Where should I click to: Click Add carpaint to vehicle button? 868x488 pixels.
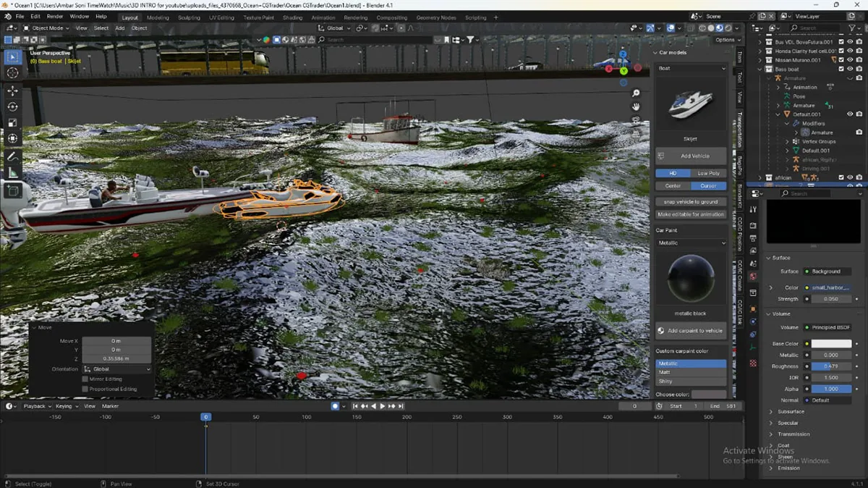pos(691,331)
